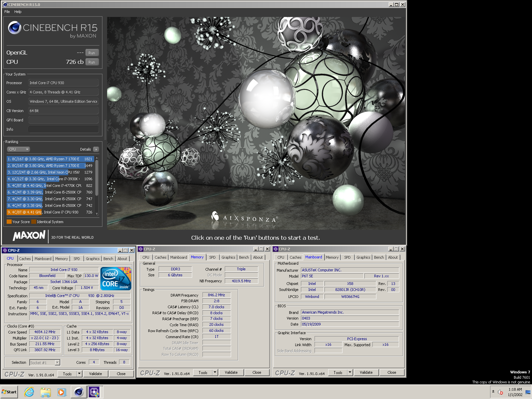Select first AMD Ryzen 7 1700 ranking row
Image resolution: width=532 pixels, height=399 pixels.
pyautogui.click(x=50, y=159)
